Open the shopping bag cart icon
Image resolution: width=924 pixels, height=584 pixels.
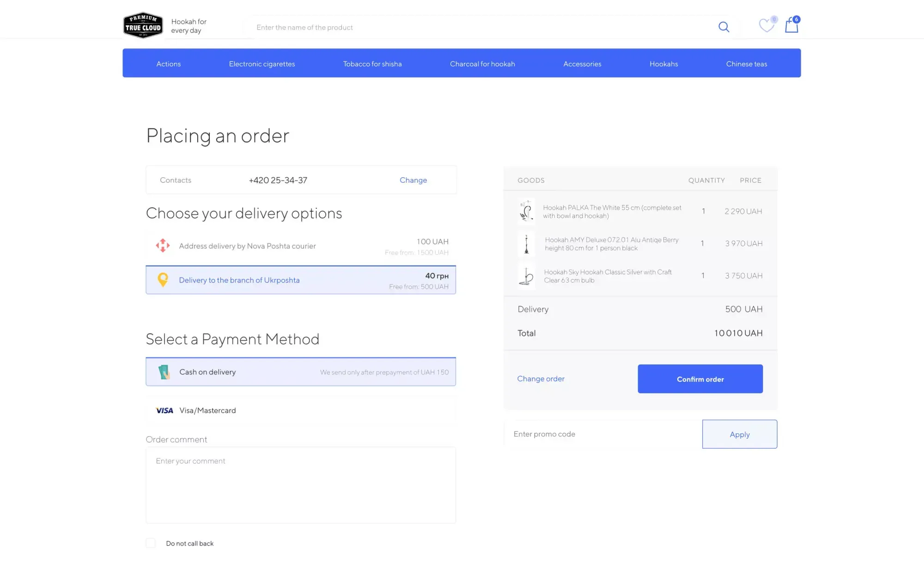[791, 25]
